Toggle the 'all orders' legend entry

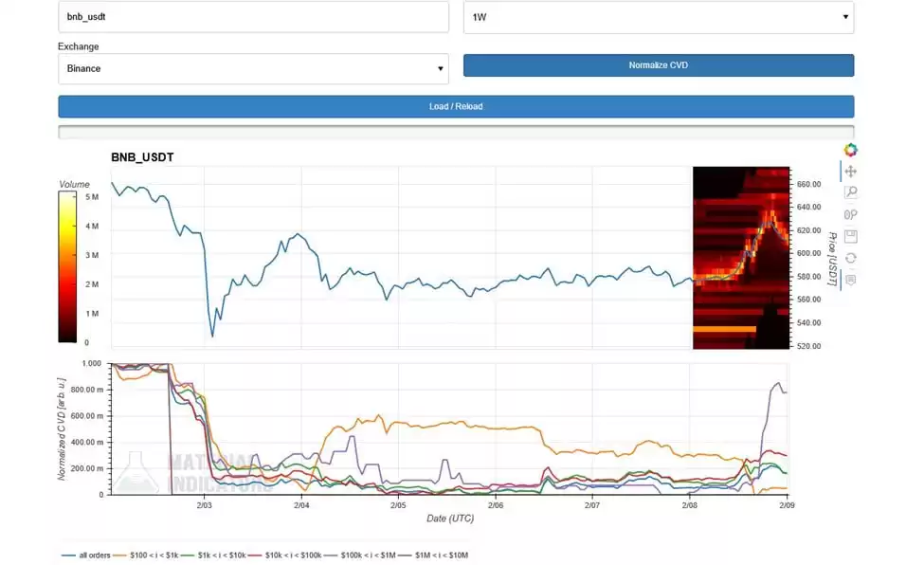86,555
